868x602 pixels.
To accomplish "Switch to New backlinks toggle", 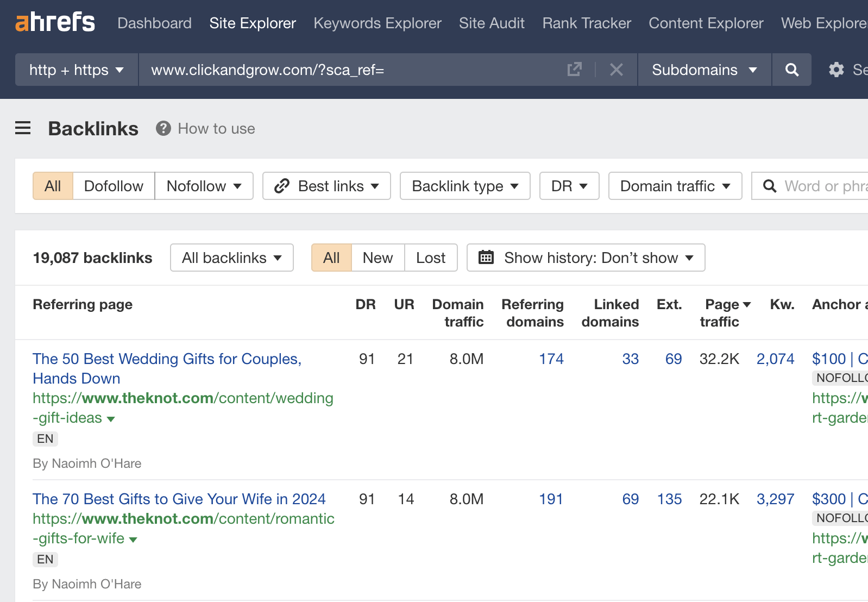I will coord(378,258).
